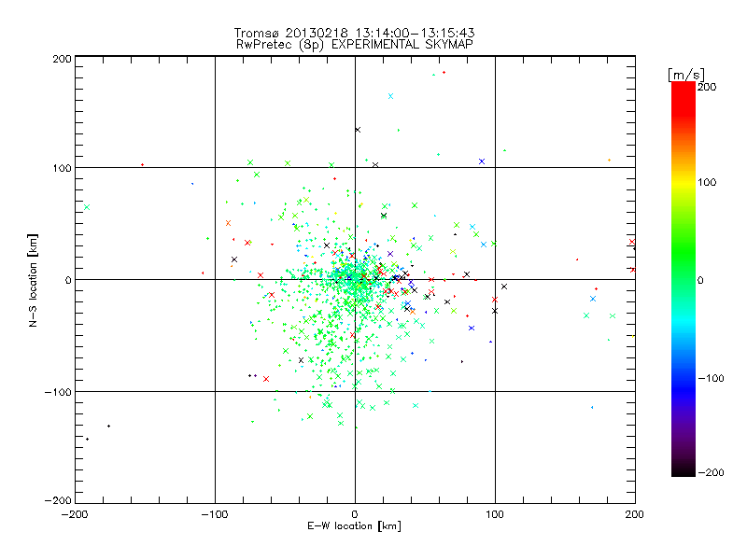Click the "E-W location [km]" axis label
Image resolution: width=747 pixels, height=560 pixels.
tap(354, 525)
